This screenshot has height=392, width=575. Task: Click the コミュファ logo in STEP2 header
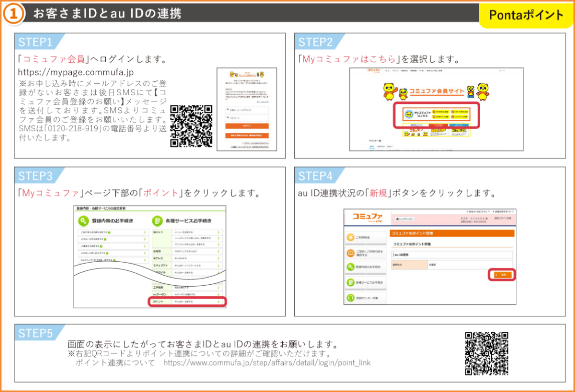[373, 70]
